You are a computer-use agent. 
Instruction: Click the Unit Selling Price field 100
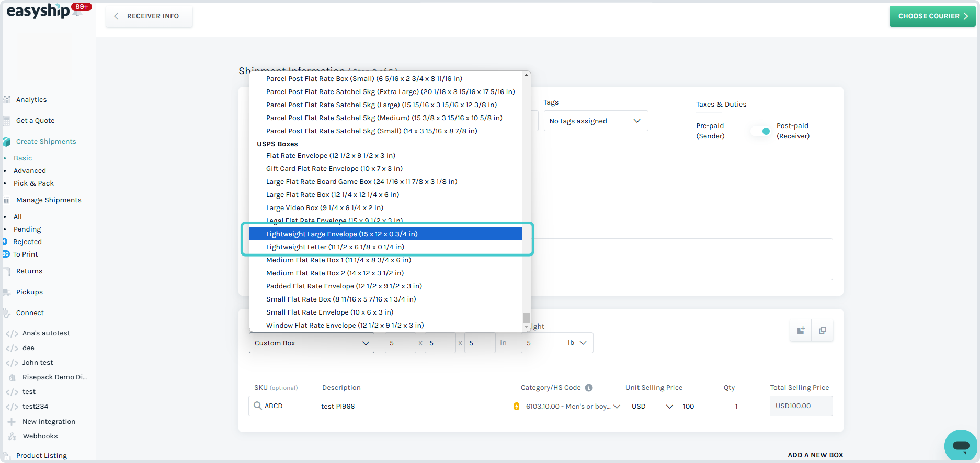coord(698,406)
